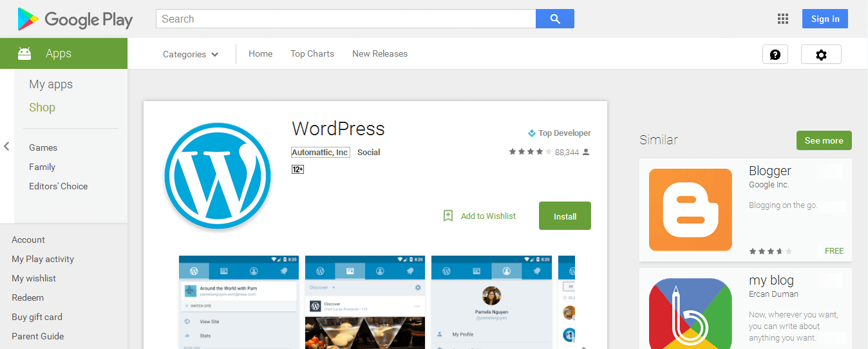Open the Google apps grid icon
The height and width of the screenshot is (349, 868).
(783, 19)
